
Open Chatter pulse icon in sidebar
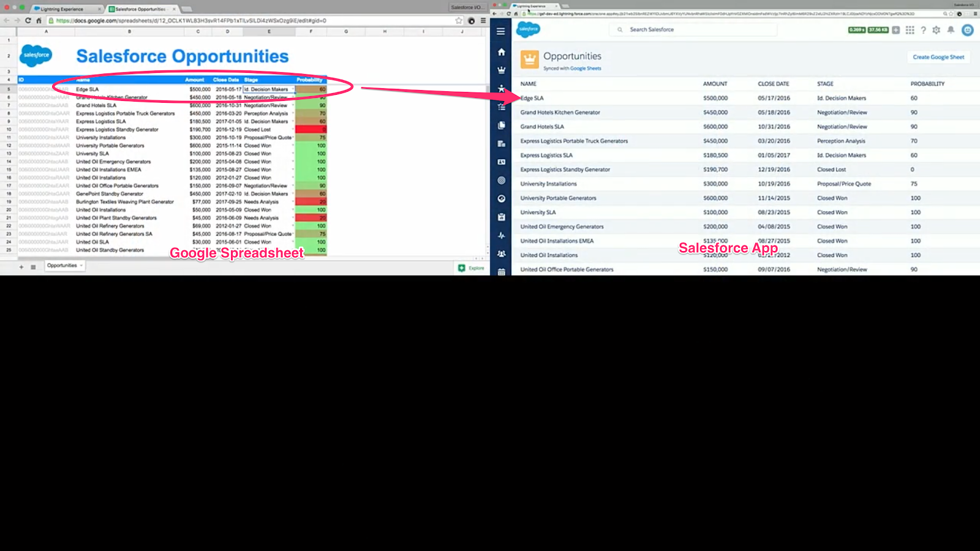pyautogui.click(x=502, y=236)
